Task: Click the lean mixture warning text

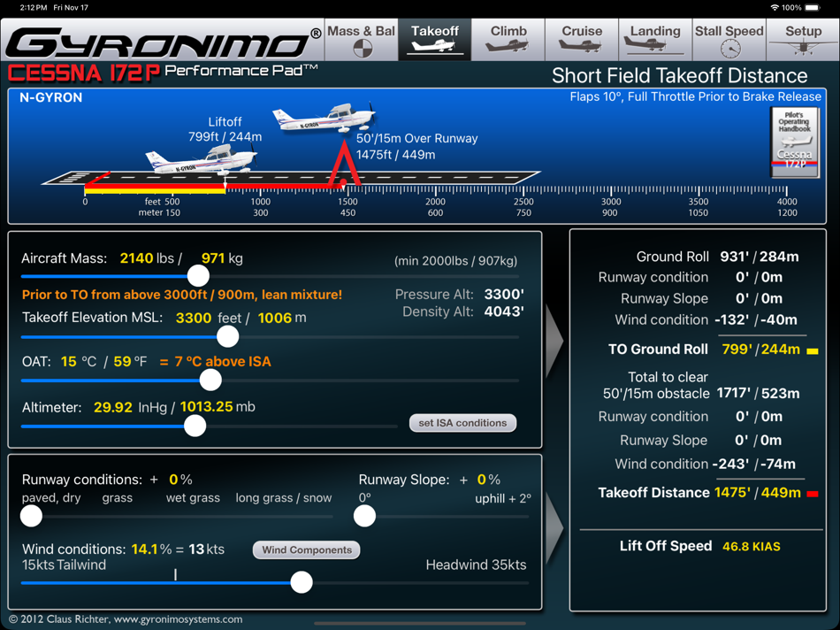Action: pyautogui.click(x=181, y=295)
